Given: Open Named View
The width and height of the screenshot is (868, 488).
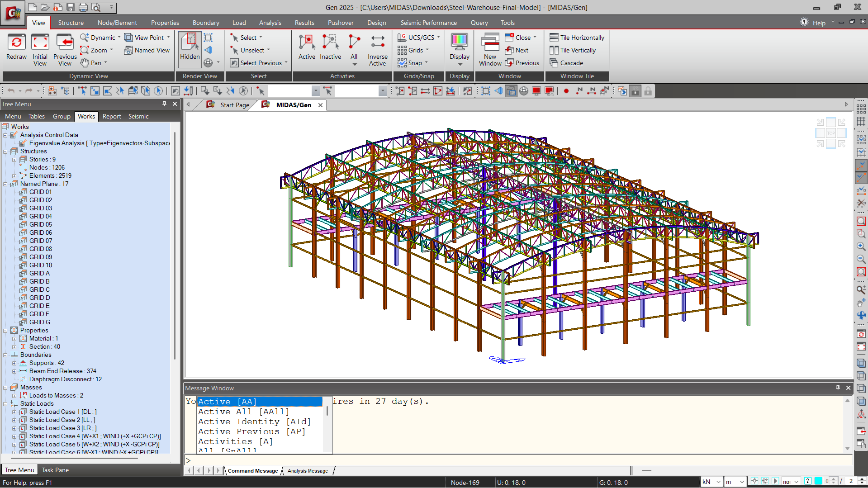Looking at the screenshot, I should tap(147, 50).
